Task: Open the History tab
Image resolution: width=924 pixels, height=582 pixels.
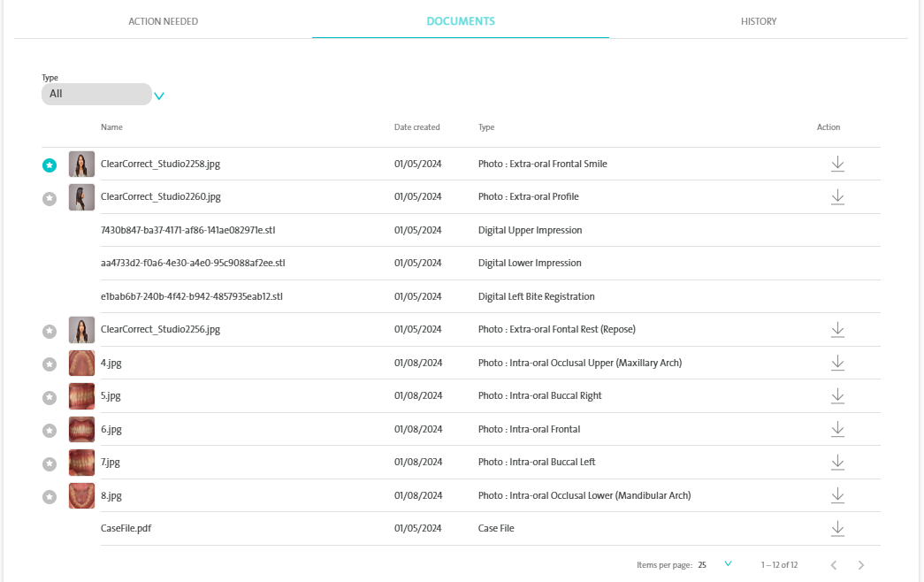Action: 759,21
